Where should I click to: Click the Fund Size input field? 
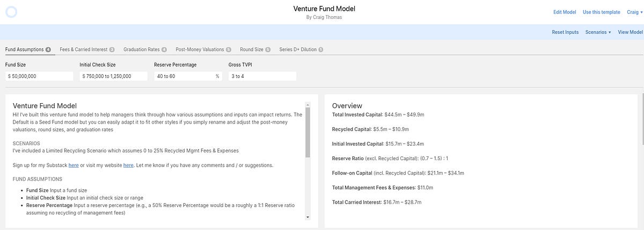(39, 76)
